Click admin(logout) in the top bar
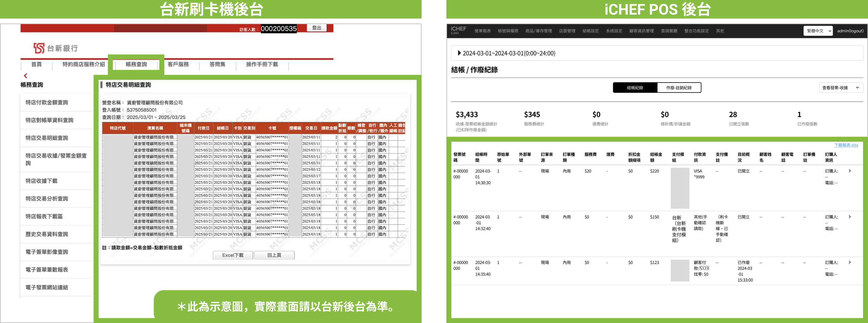This screenshot has height=323, width=868. (x=850, y=31)
